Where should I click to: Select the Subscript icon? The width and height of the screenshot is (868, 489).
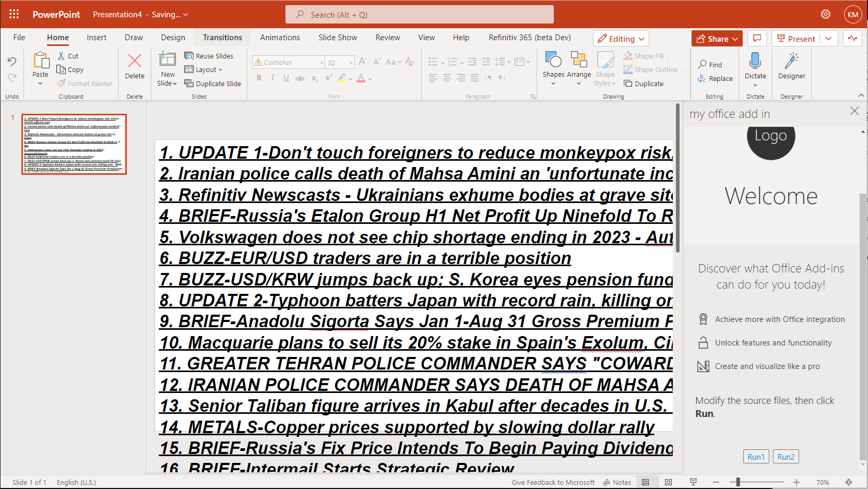click(x=314, y=77)
